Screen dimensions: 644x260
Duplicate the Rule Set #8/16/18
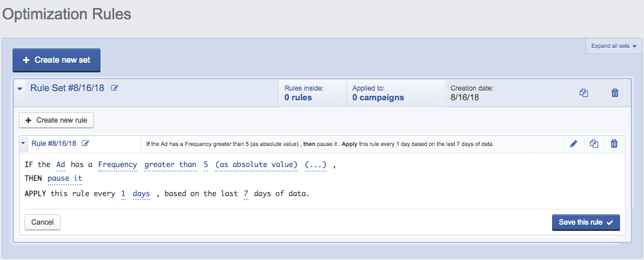pos(583,93)
